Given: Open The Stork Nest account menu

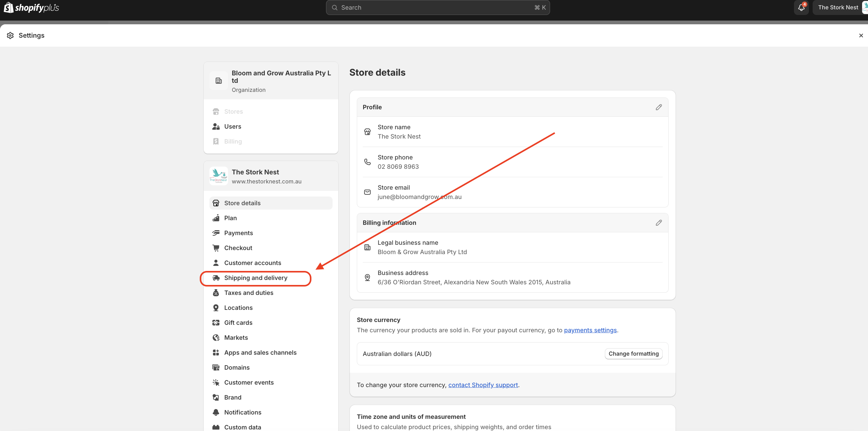Looking at the screenshot, I should pos(840,7).
